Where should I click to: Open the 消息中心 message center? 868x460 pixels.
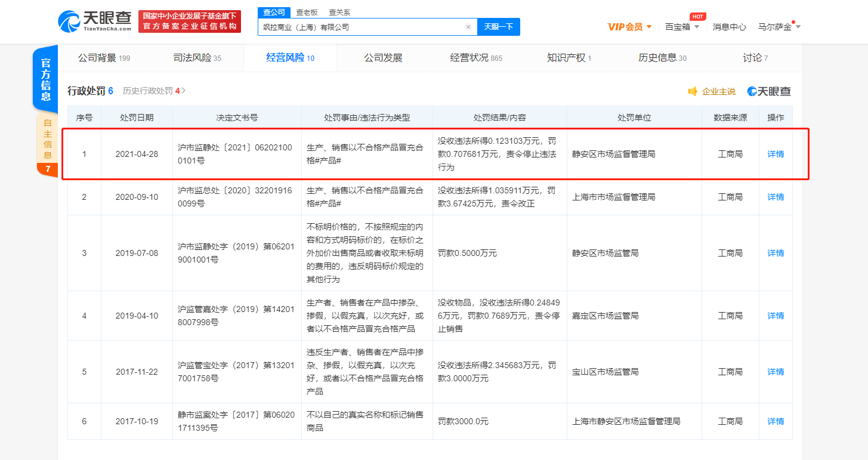click(x=729, y=27)
